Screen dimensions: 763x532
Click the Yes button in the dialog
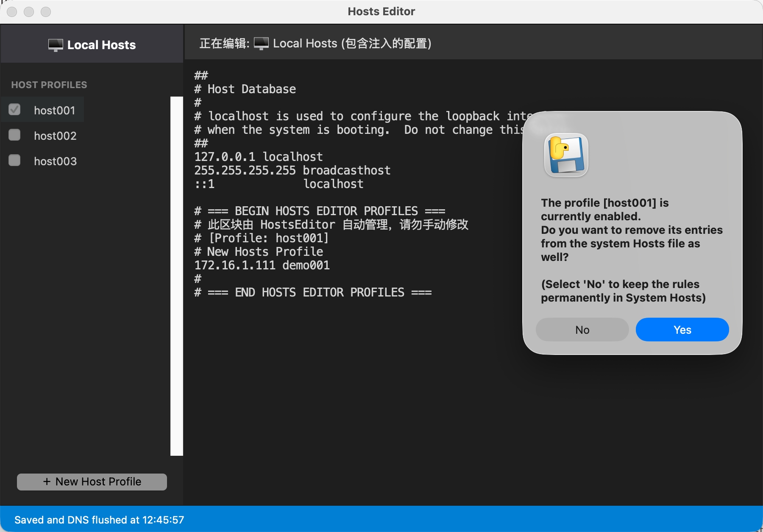point(682,330)
